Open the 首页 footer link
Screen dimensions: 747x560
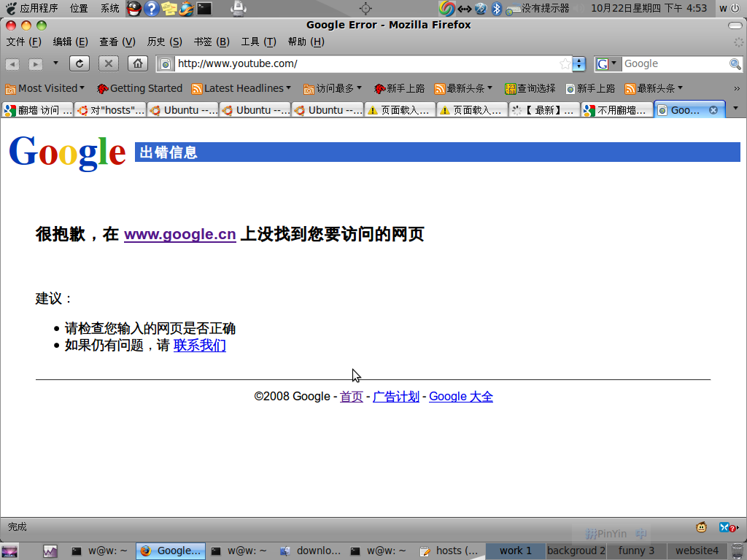352,397
